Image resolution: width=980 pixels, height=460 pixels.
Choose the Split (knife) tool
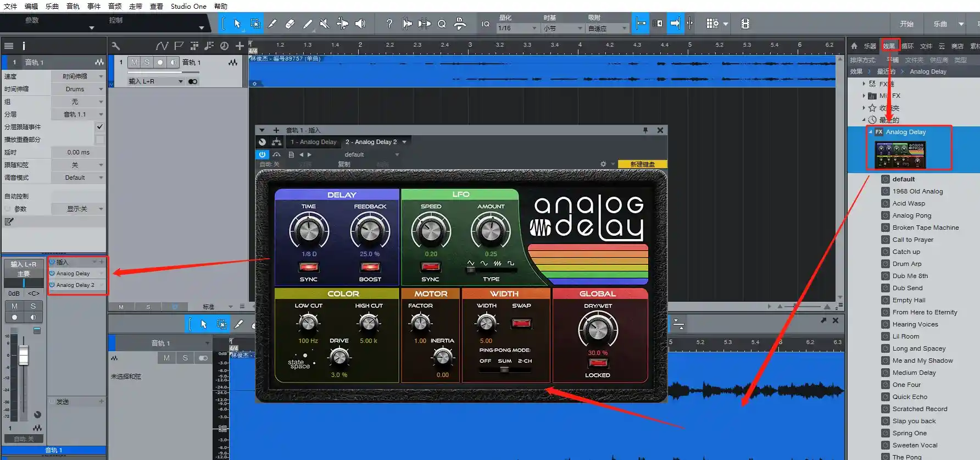(x=272, y=24)
